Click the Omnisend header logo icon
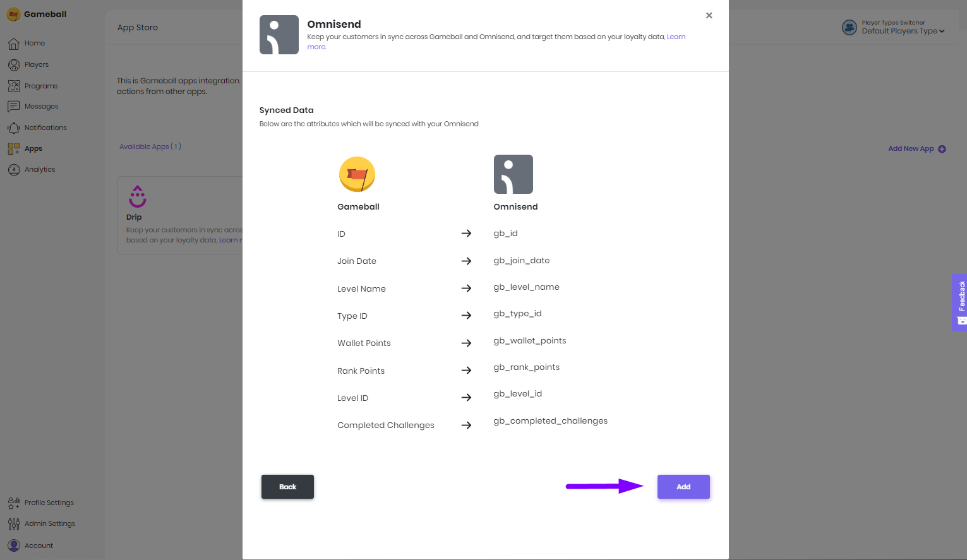Screen dimensions: 967x560 [x=279, y=35]
